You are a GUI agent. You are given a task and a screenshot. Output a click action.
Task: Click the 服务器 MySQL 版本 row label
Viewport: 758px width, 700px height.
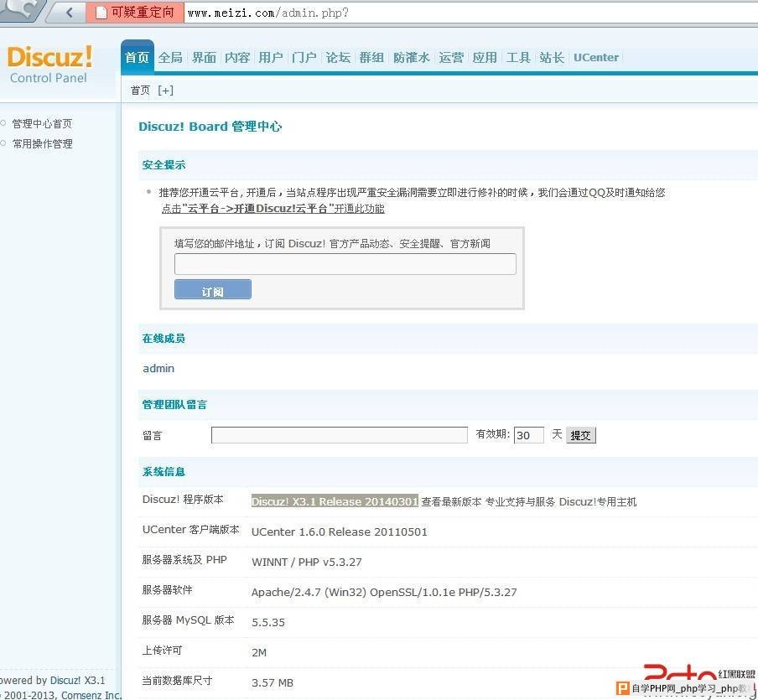(x=188, y=620)
